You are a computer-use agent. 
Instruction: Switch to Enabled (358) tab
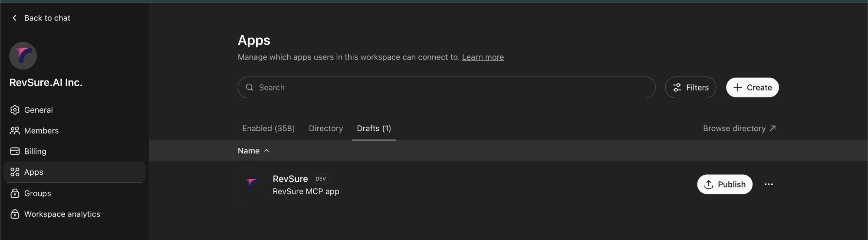268,129
